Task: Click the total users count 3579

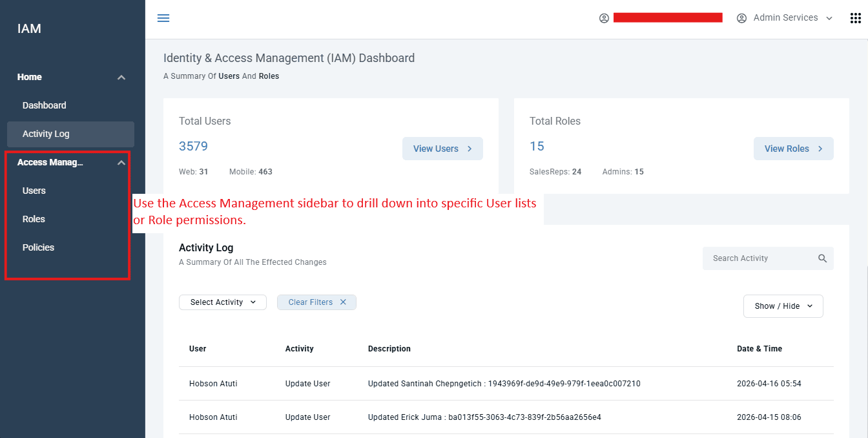Action: [x=193, y=146]
